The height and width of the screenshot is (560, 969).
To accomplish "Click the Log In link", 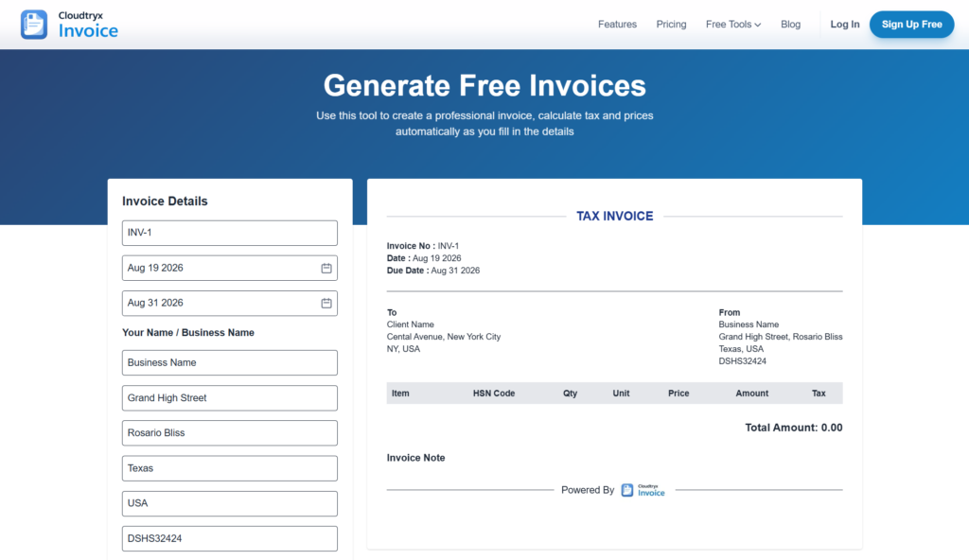I will pos(845,25).
